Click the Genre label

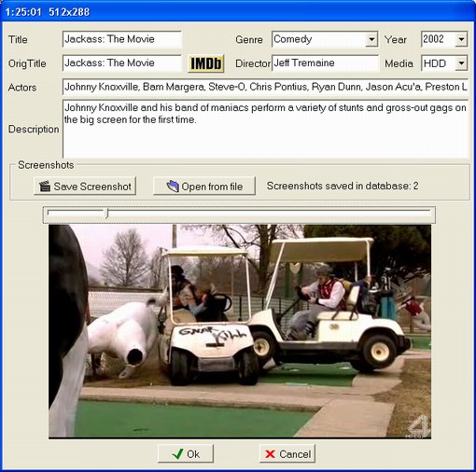coord(249,40)
